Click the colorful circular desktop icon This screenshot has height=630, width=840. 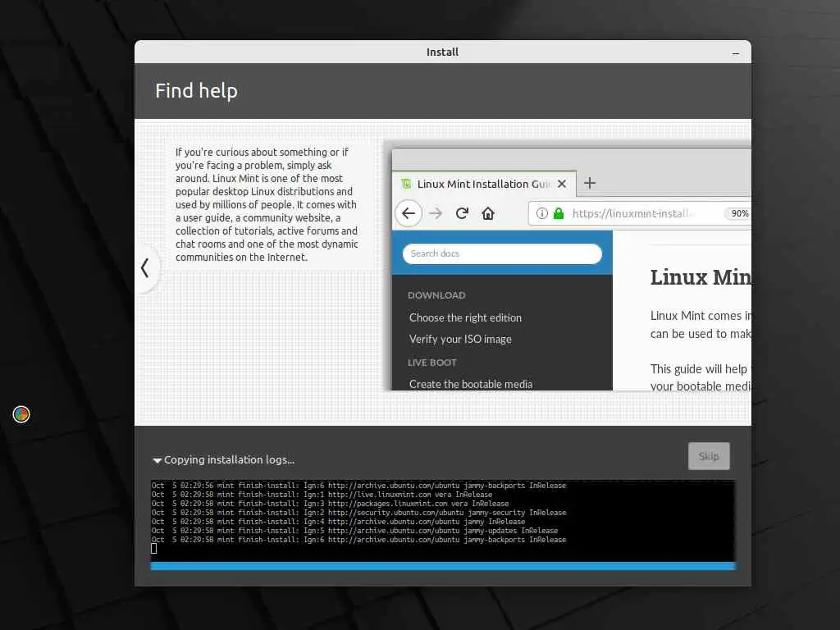tap(21, 414)
